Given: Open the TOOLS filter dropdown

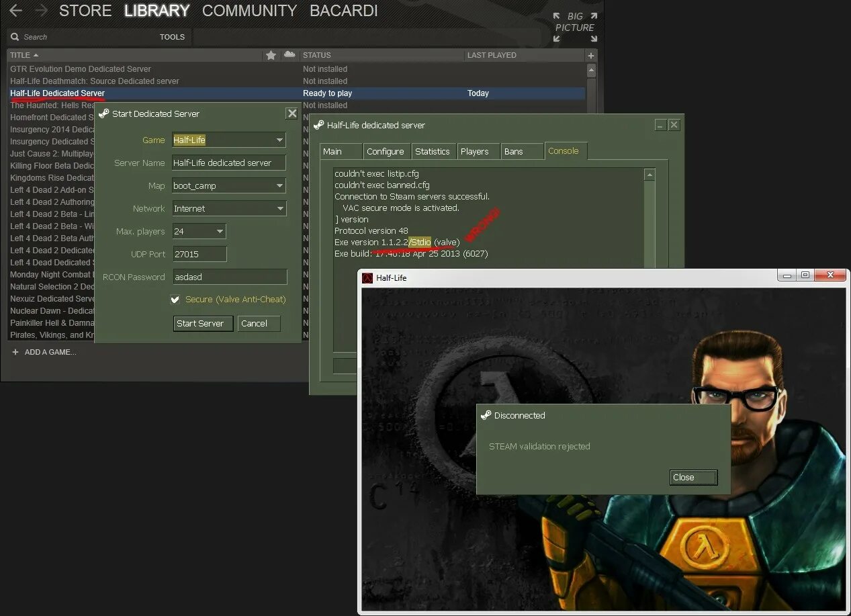Looking at the screenshot, I should (172, 37).
